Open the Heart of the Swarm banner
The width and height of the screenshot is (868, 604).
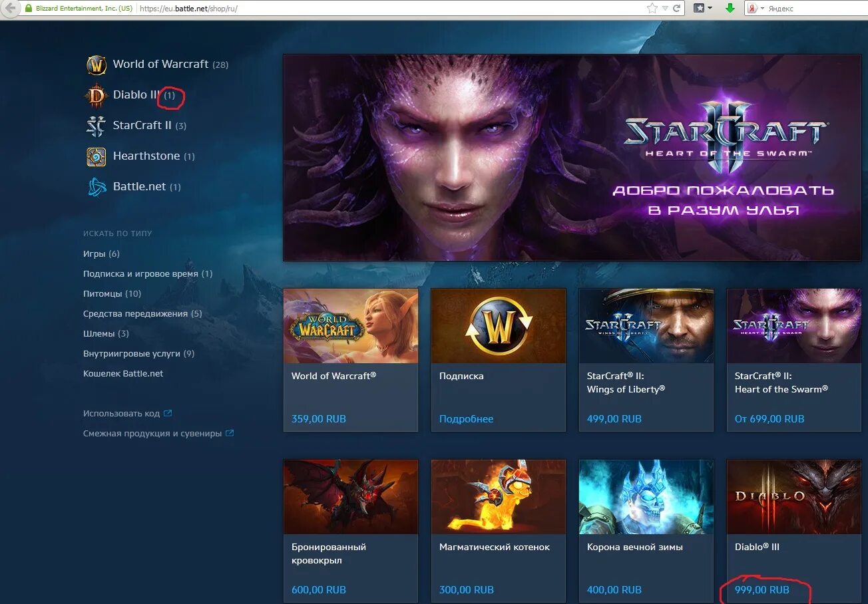[572, 158]
